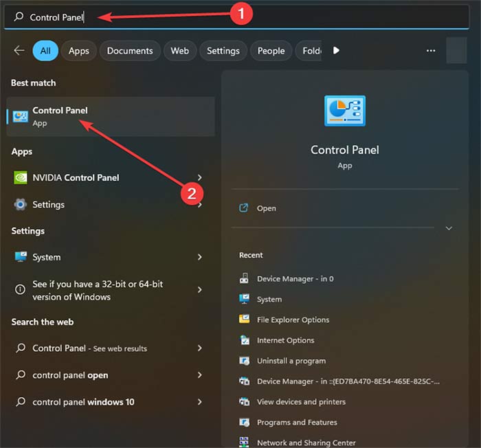Switch to the People filter tab
The width and height of the screenshot is (481, 448).
(x=271, y=51)
